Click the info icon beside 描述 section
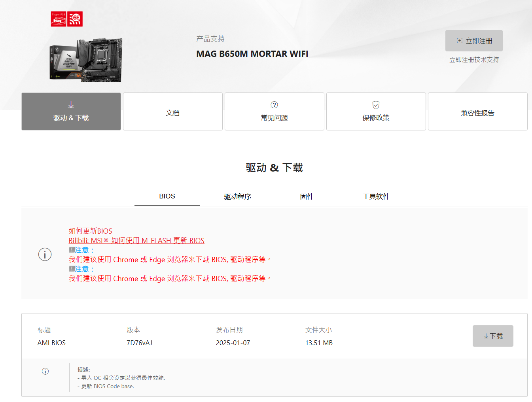Screen dimensions: 532x402 45,371
